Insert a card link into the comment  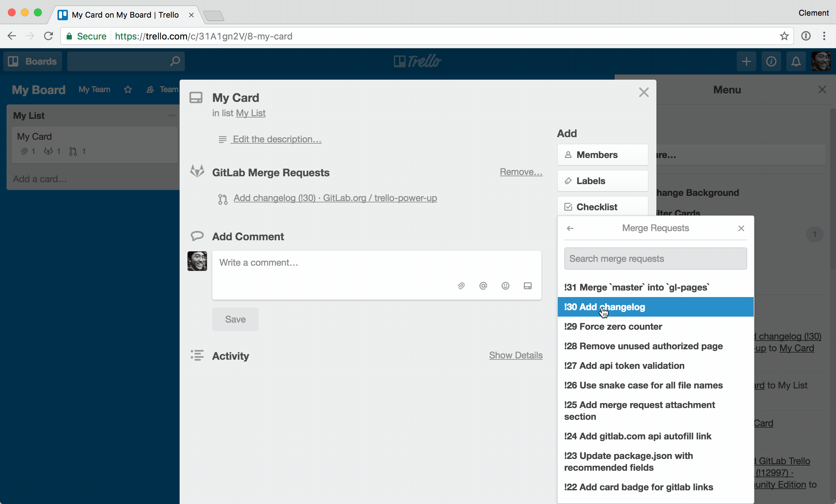[x=527, y=286]
